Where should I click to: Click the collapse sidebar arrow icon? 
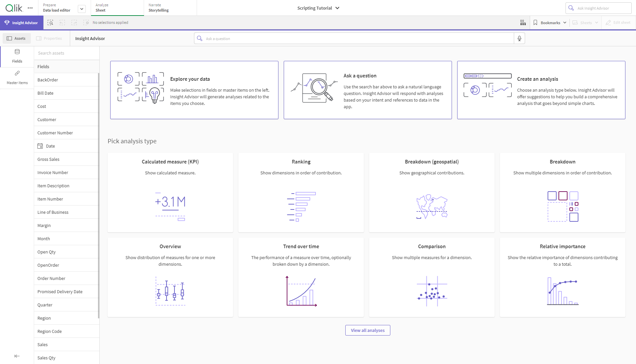(17, 356)
